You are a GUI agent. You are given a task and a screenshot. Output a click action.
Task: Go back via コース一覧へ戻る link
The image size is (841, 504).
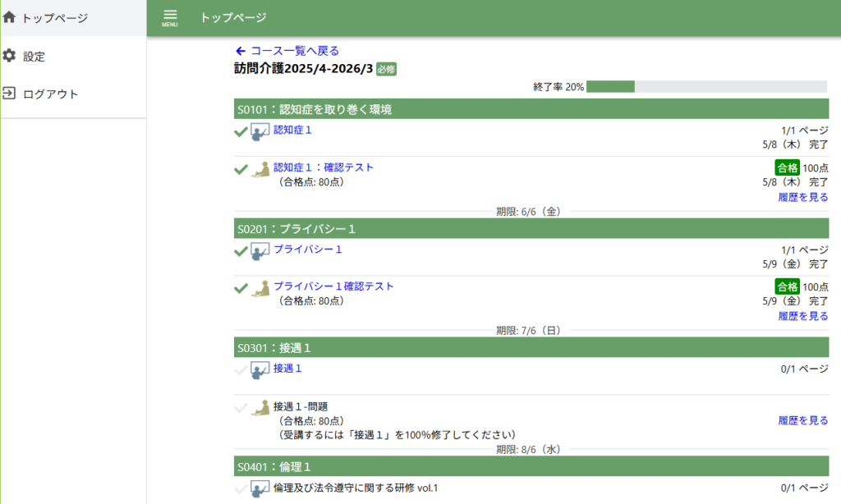click(295, 51)
